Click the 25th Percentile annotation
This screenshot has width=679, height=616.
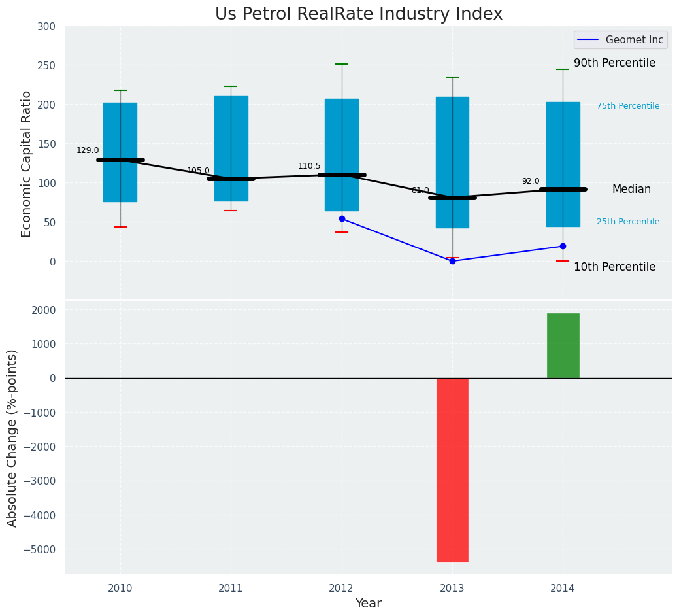click(x=627, y=222)
